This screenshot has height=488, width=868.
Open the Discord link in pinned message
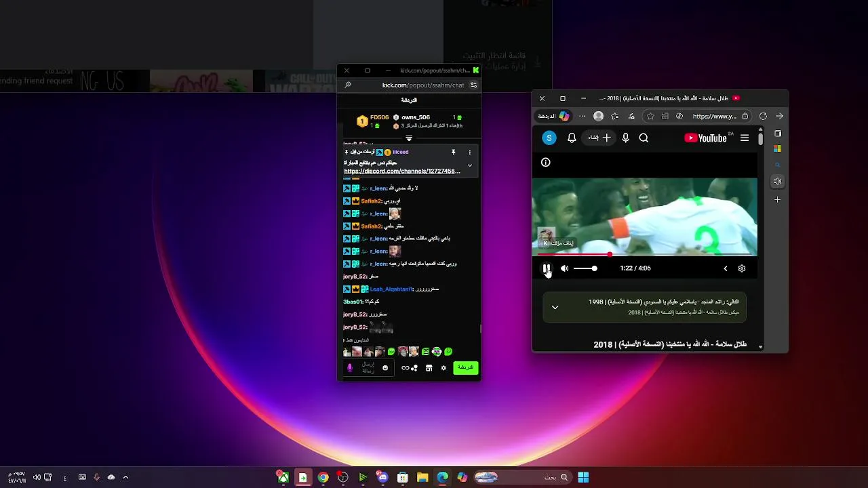point(401,171)
